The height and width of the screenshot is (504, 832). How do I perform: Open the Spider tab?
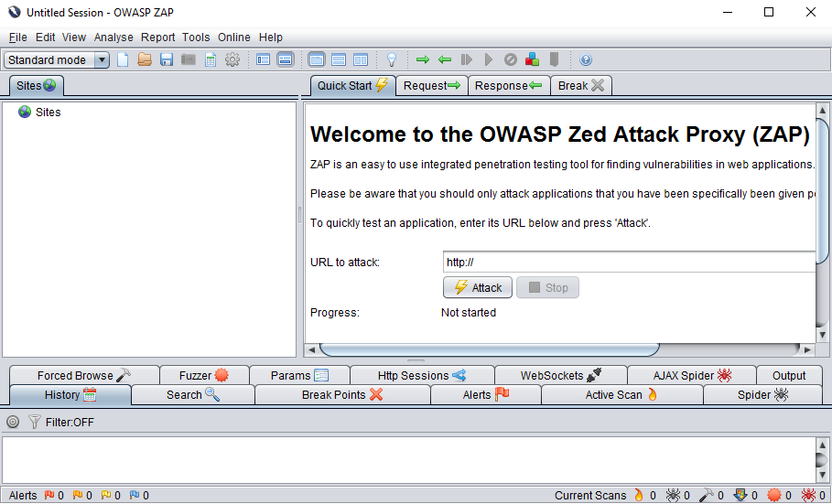coord(763,395)
